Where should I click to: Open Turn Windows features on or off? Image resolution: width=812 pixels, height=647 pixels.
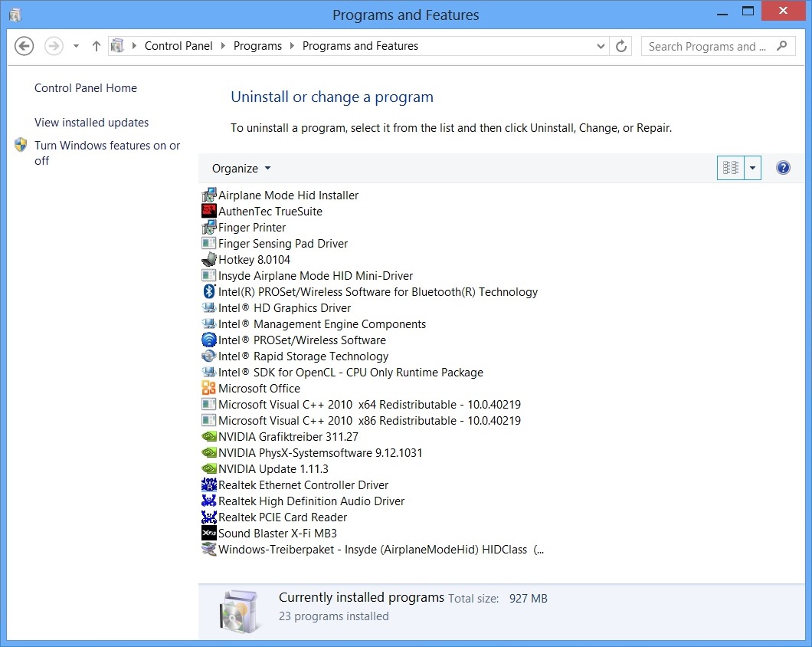click(107, 153)
